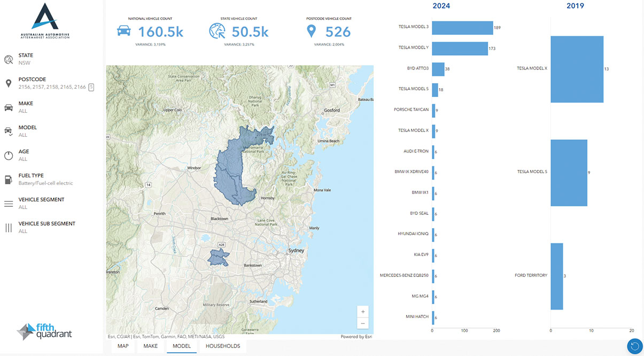
Task: Click the 'KIA EV9' label
Action: (x=421, y=255)
